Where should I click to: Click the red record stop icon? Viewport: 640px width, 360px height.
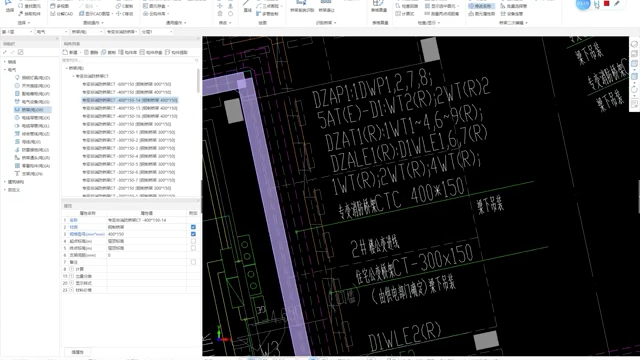point(607,4)
